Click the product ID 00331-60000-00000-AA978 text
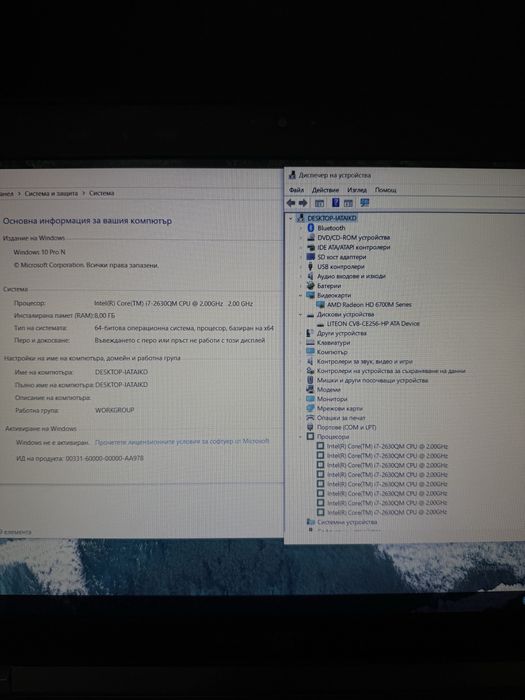This screenshot has width=525, height=700. point(105,458)
